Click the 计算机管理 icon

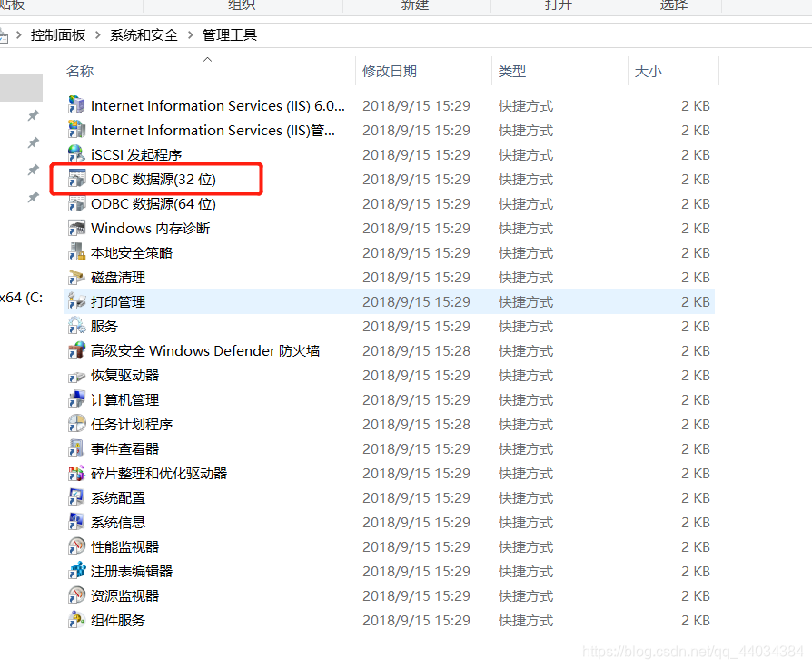click(76, 399)
